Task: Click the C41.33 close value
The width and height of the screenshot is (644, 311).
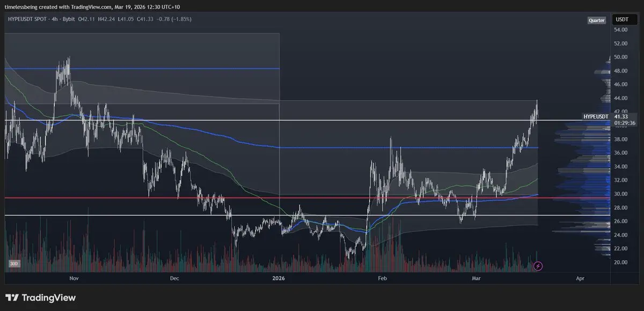Action: 144,19
